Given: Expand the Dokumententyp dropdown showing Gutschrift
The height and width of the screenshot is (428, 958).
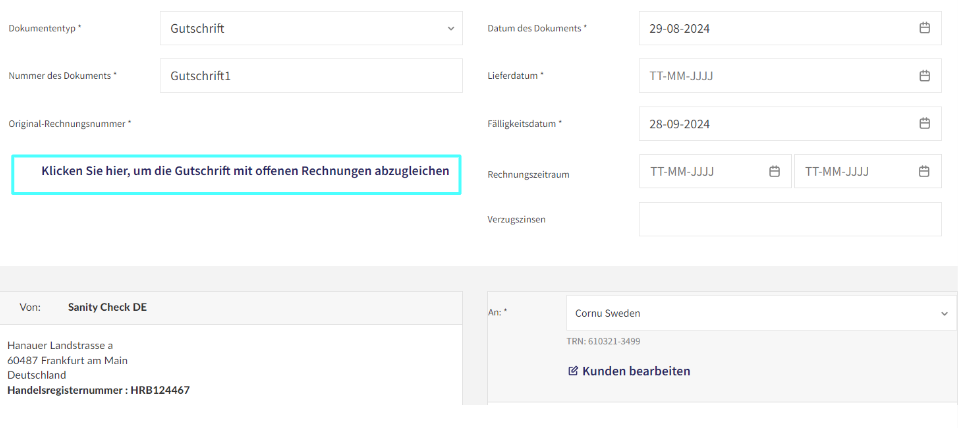Looking at the screenshot, I should (311, 28).
